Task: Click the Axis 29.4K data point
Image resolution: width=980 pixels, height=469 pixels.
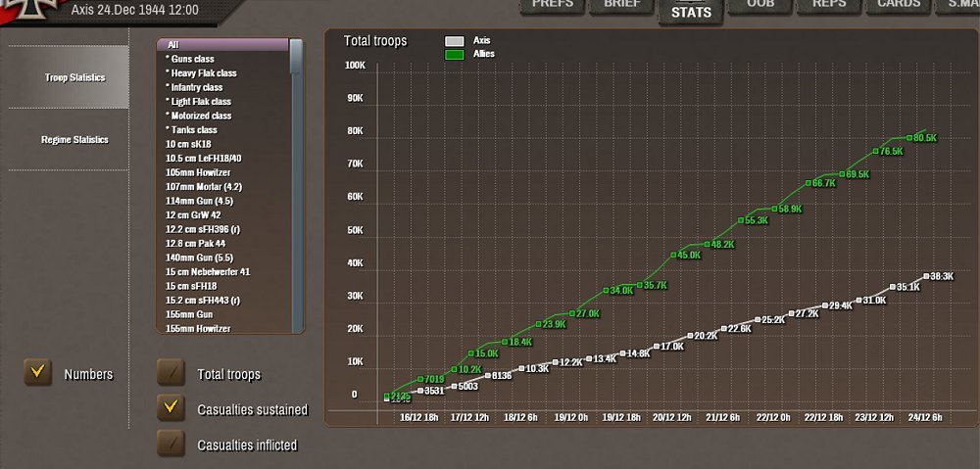Action: [825, 305]
